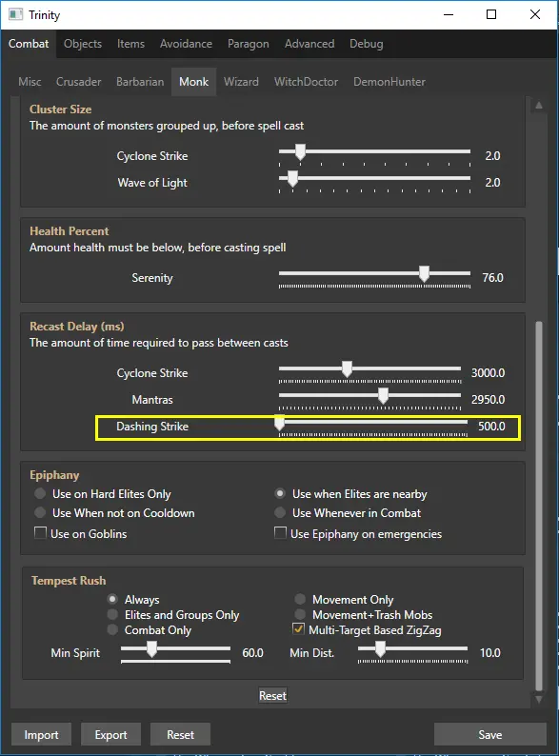The width and height of the screenshot is (559, 756).
Task: Click the Serenity health percent slider thumb
Action: point(424,273)
